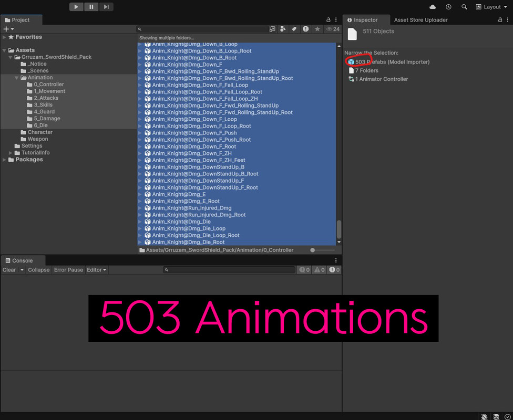Click the circled 503 Prefabs filter link
This screenshot has width=513, height=420.
pyautogui.click(x=360, y=61)
